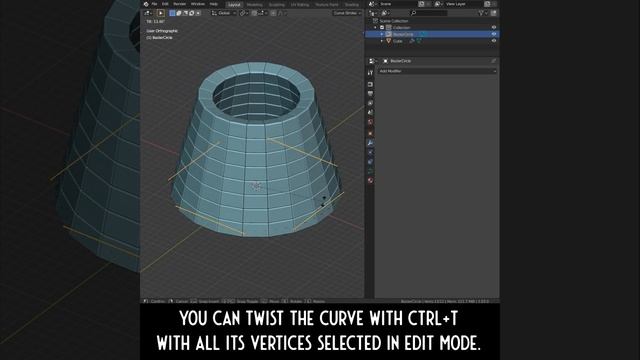Viewport: 640px width, 360px height.
Task: Collapse the Collection tree row arrow
Action: click(x=376, y=27)
